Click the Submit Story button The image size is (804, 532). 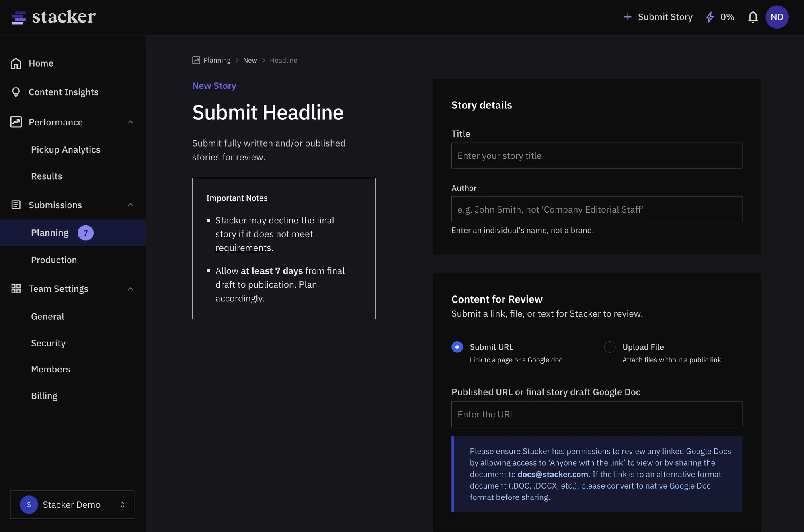pos(658,17)
